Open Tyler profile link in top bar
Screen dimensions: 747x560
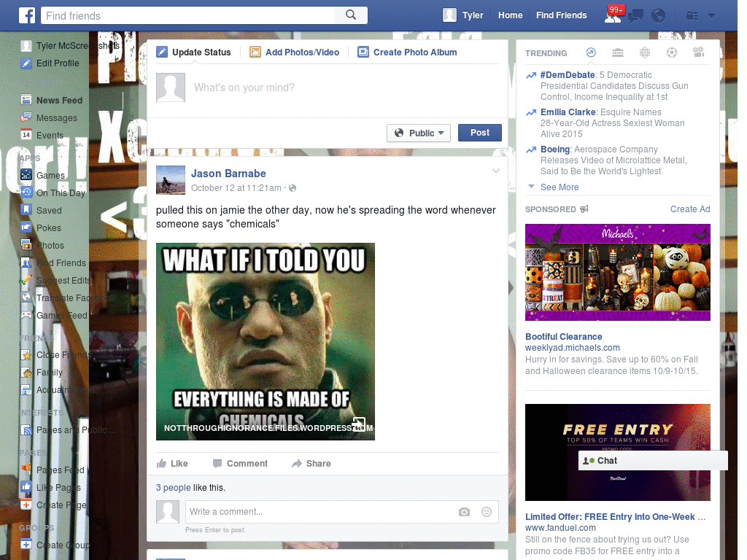click(473, 15)
